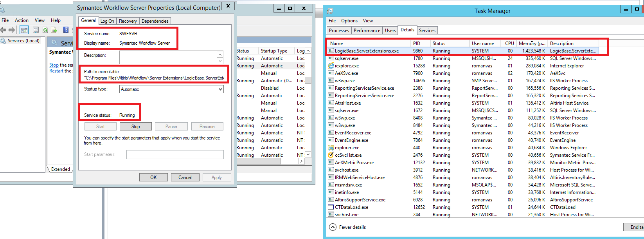
Task: Click the AtrsHost.exe process icon
Action: point(331,103)
